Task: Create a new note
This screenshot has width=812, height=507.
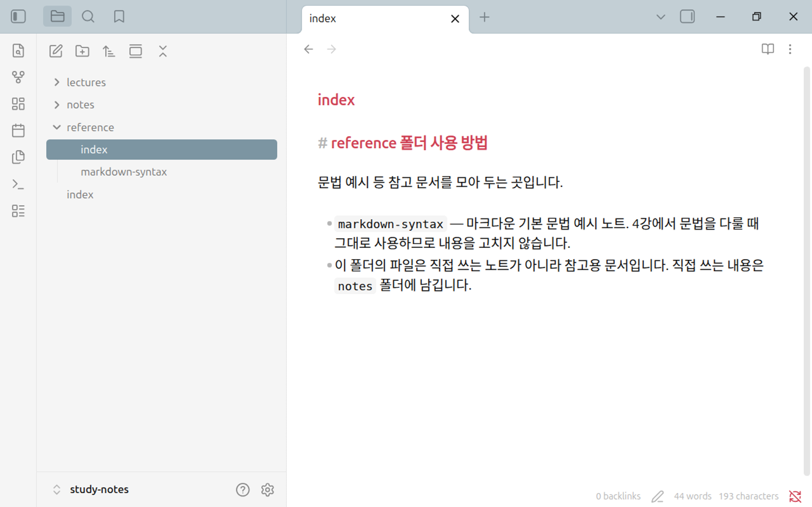Action: (56, 51)
